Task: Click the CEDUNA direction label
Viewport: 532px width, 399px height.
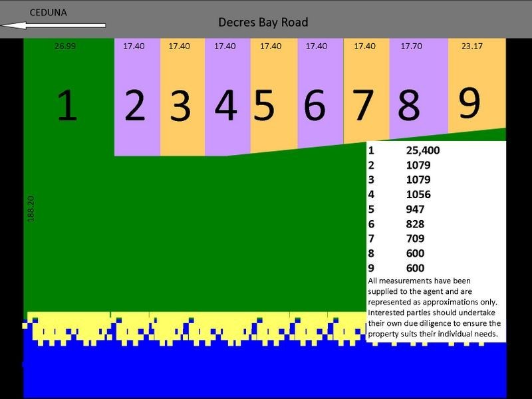Action: click(x=48, y=13)
